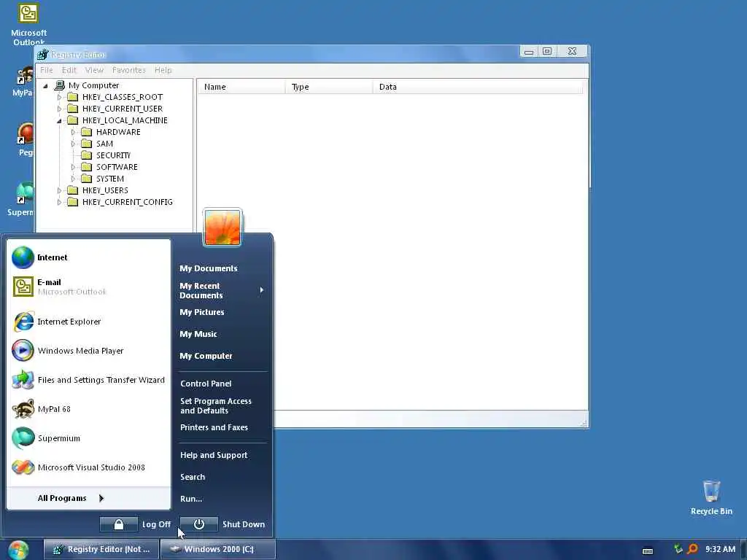Expand the HARDWARE key arrow

73,132
